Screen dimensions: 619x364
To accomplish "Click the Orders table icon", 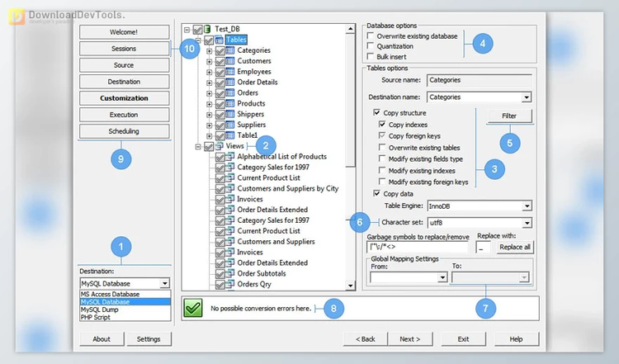I will tap(230, 92).
